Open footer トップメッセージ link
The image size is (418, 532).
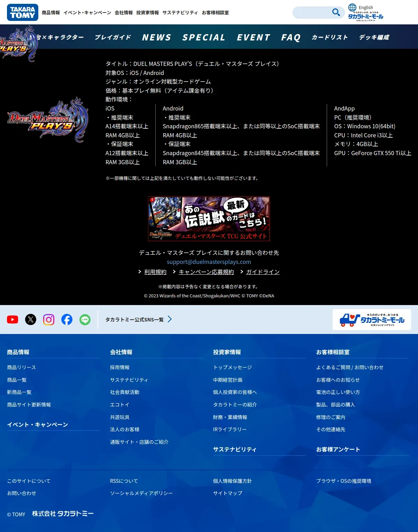tap(233, 367)
